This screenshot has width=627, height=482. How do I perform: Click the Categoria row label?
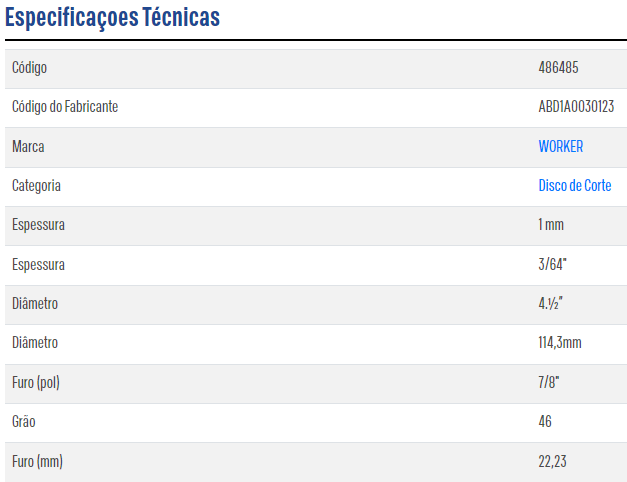[36, 186]
